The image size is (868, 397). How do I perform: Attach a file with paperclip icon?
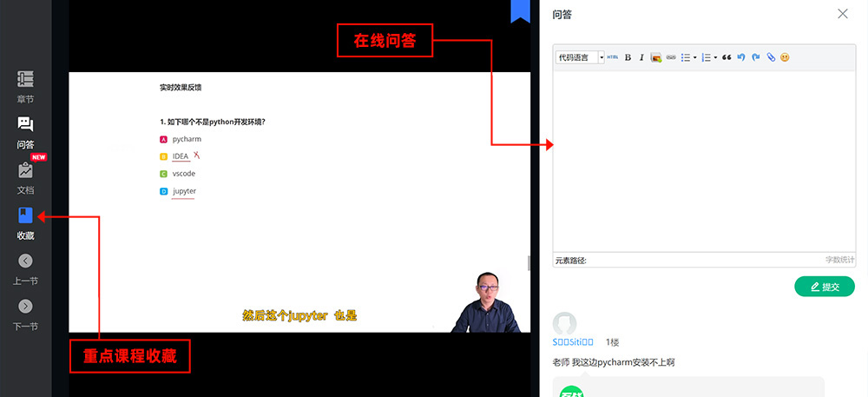pyautogui.click(x=770, y=57)
